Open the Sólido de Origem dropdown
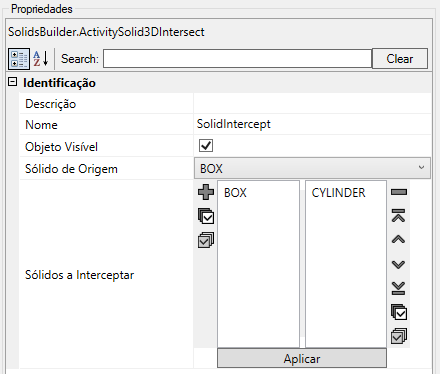The height and width of the screenshot is (374, 440). point(312,168)
